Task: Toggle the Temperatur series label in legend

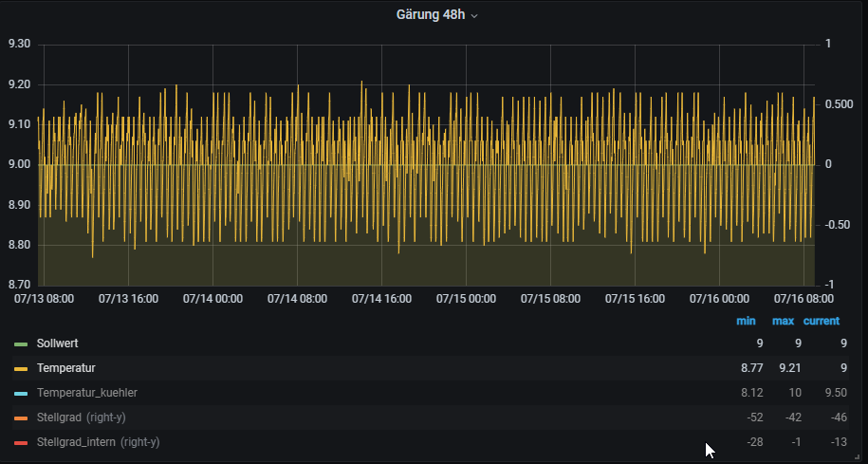Action: point(65,367)
